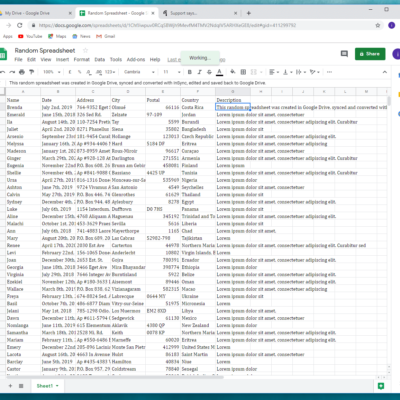Open the News bookmark
This screenshot has width=400, height=400.
(81, 36)
